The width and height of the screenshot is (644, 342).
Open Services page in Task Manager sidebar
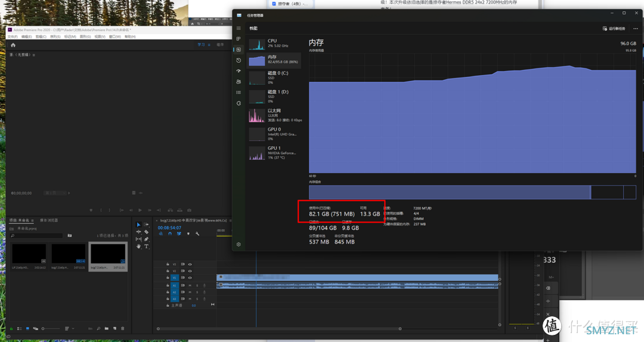239,103
